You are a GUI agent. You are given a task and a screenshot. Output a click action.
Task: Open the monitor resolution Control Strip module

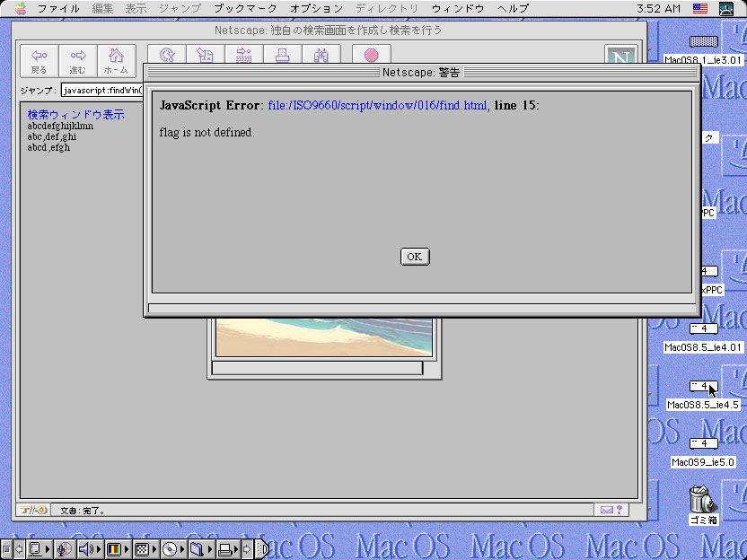pyautogui.click(x=145, y=549)
